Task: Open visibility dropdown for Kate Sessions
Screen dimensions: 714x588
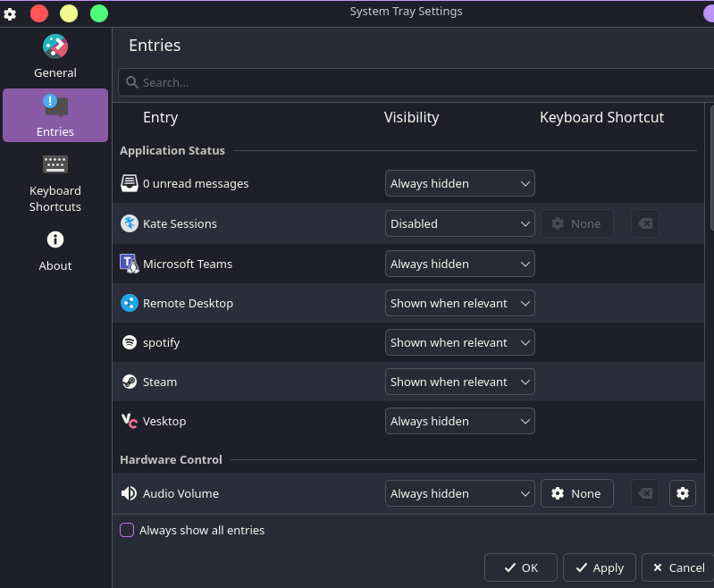Action: [x=459, y=223]
